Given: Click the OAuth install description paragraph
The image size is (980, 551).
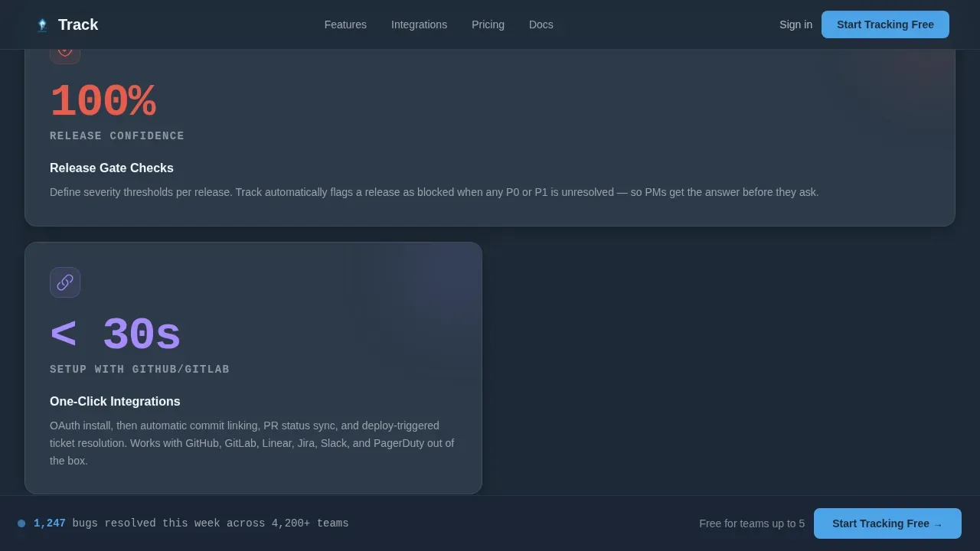Looking at the screenshot, I should (x=253, y=443).
